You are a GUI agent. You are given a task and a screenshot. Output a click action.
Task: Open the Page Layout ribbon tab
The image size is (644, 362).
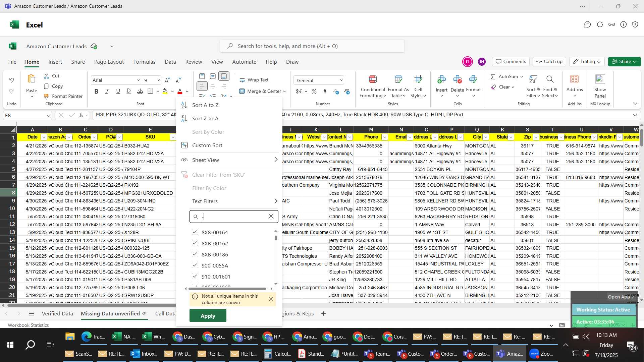click(109, 62)
